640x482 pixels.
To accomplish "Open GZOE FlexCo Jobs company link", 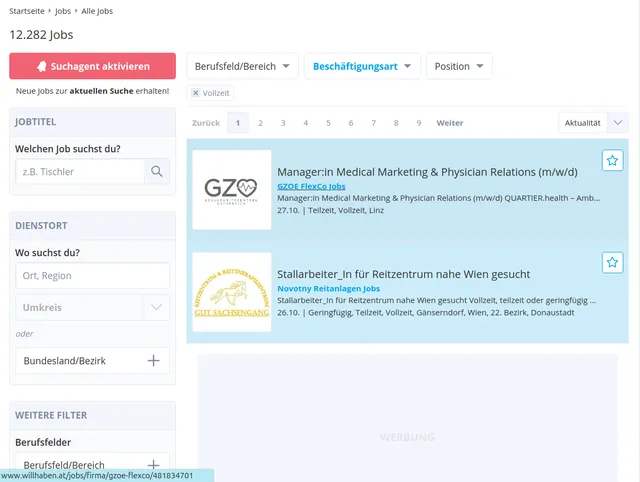I will (x=310, y=186).
